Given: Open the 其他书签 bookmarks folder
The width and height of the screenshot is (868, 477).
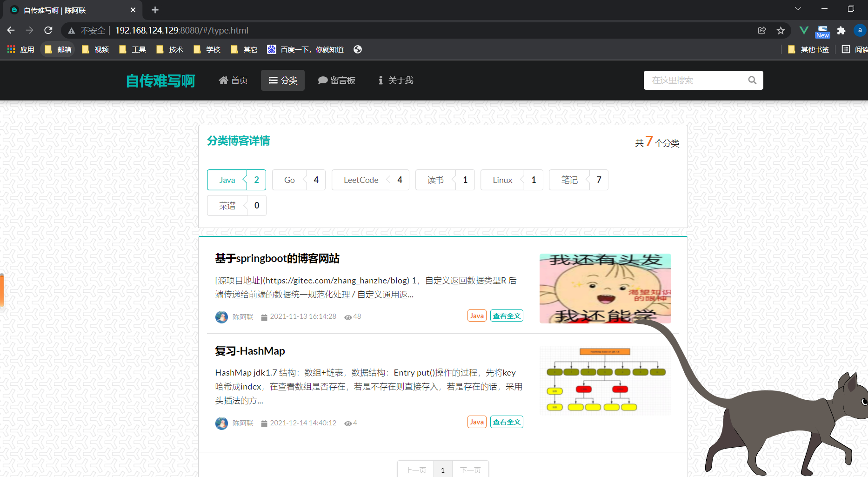Looking at the screenshot, I should pos(814,49).
